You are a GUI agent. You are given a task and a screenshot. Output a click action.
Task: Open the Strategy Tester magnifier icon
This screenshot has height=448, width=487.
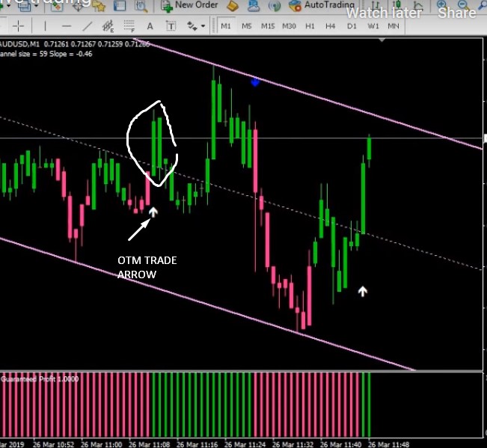tap(141, 6)
